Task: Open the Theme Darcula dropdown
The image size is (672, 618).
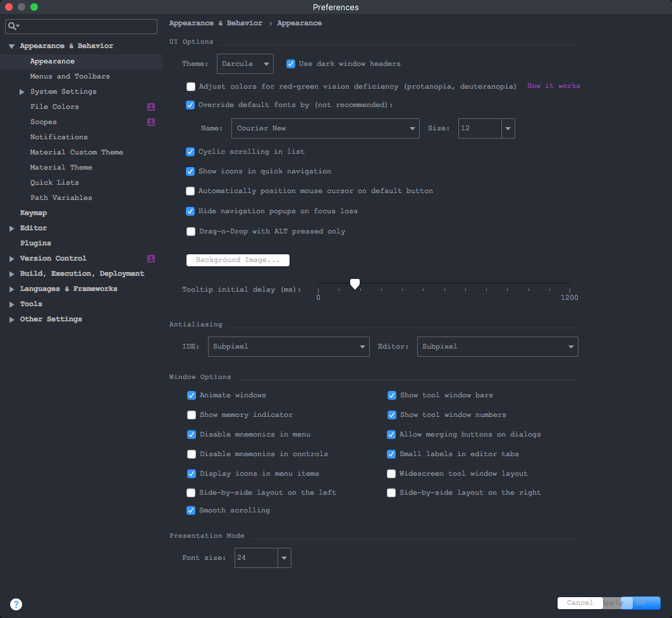Action: [x=245, y=64]
